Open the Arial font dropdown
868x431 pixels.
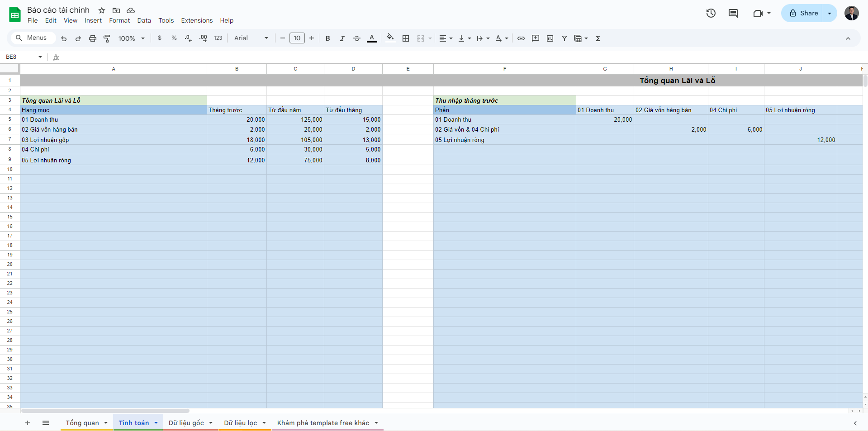pos(251,38)
